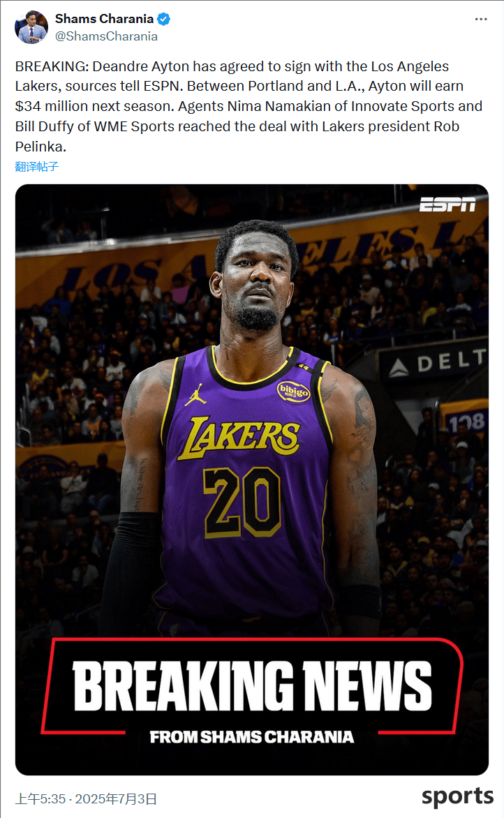The image size is (504, 818).
Task: Click the tweet body text
Action: coord(249,106)
